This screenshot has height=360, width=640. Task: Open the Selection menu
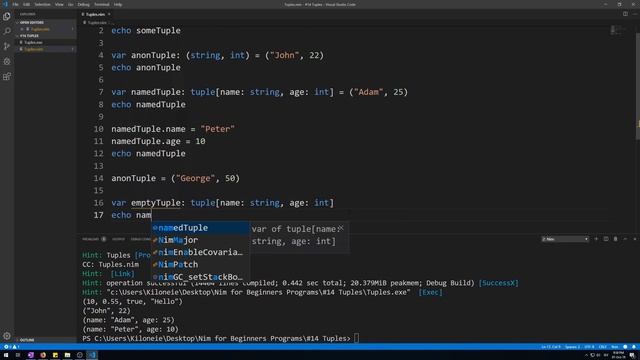point(42,4)
